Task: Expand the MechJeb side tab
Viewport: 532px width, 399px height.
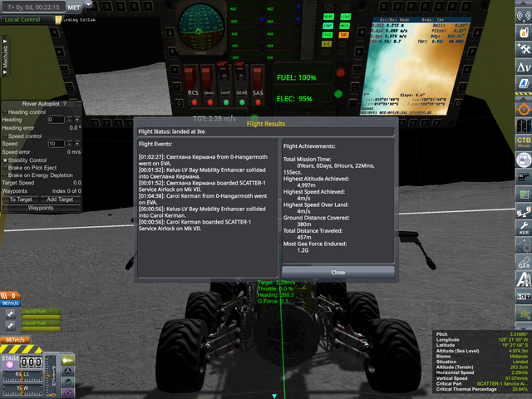Action: [5, 57]
